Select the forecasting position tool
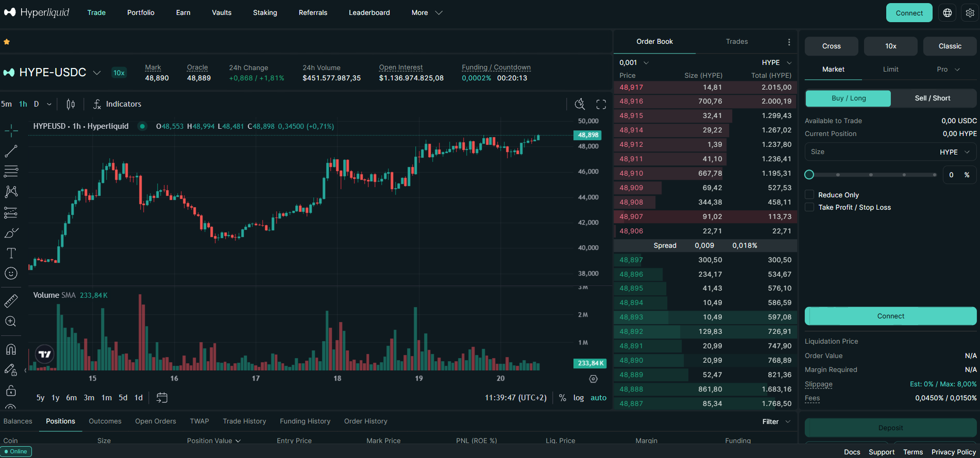980x458 pixels. pos(11,212)
